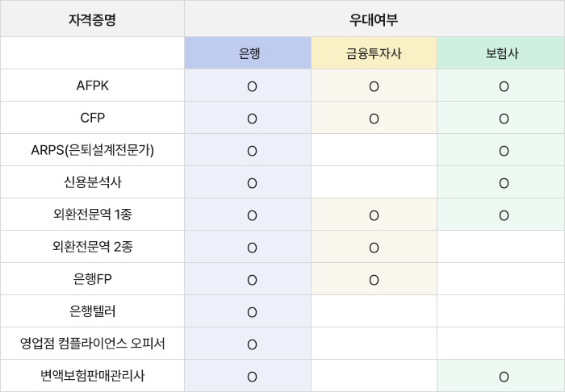
Task: Click the 은행FP row label
Action: coord(92,278)
